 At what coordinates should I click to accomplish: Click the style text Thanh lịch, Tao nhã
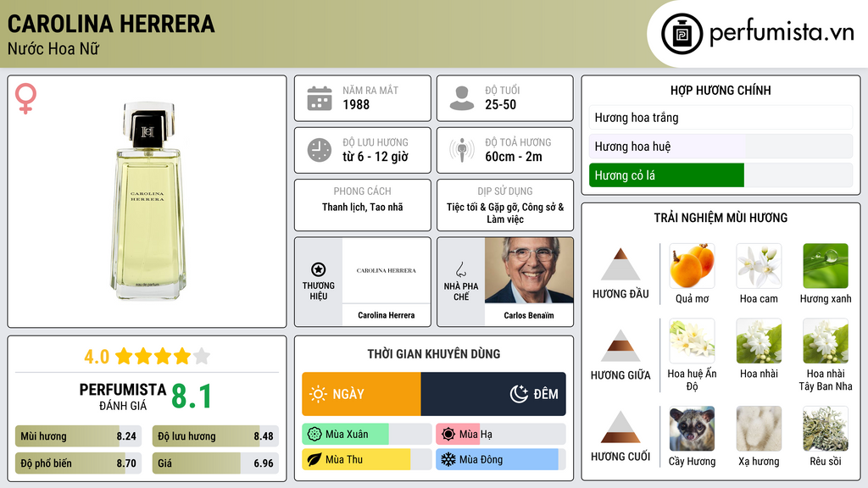[x=363, y=207]
